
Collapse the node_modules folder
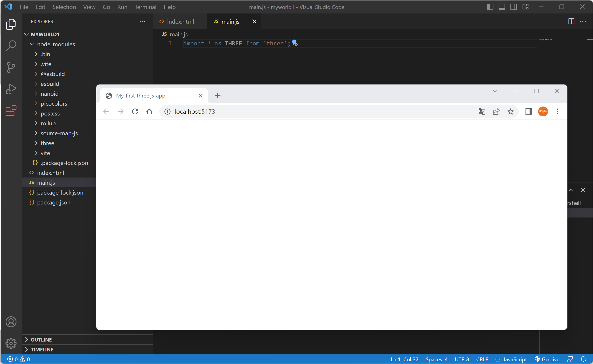click(x=56, y=44)
